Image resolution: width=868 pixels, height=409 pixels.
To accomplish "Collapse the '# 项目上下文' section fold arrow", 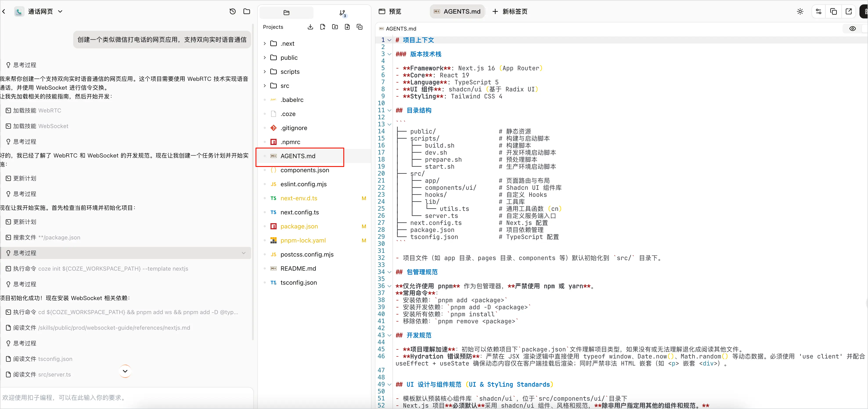I will coord(389,40).
